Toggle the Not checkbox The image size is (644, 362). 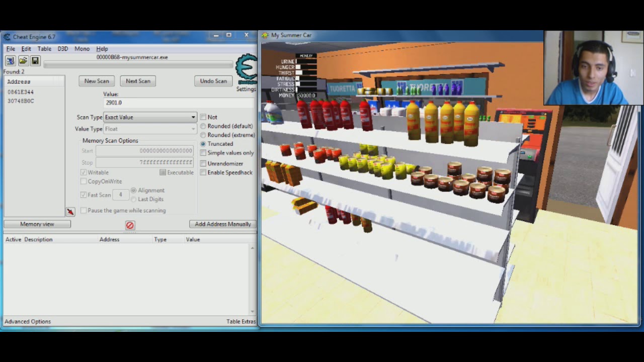coord(203,117)
